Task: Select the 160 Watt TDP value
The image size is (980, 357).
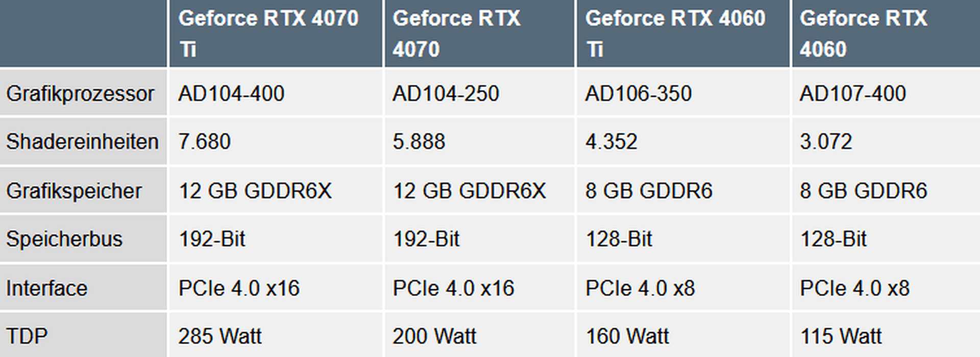Action: [627, 337]
